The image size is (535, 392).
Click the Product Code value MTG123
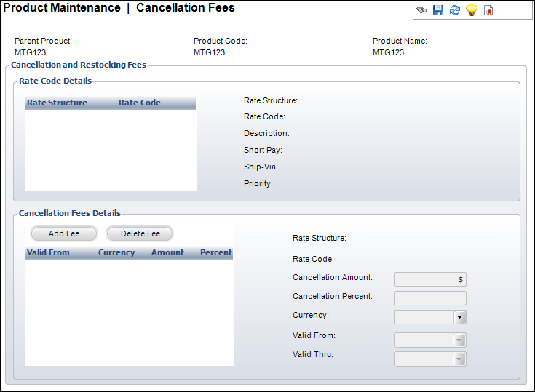point(209,52)
